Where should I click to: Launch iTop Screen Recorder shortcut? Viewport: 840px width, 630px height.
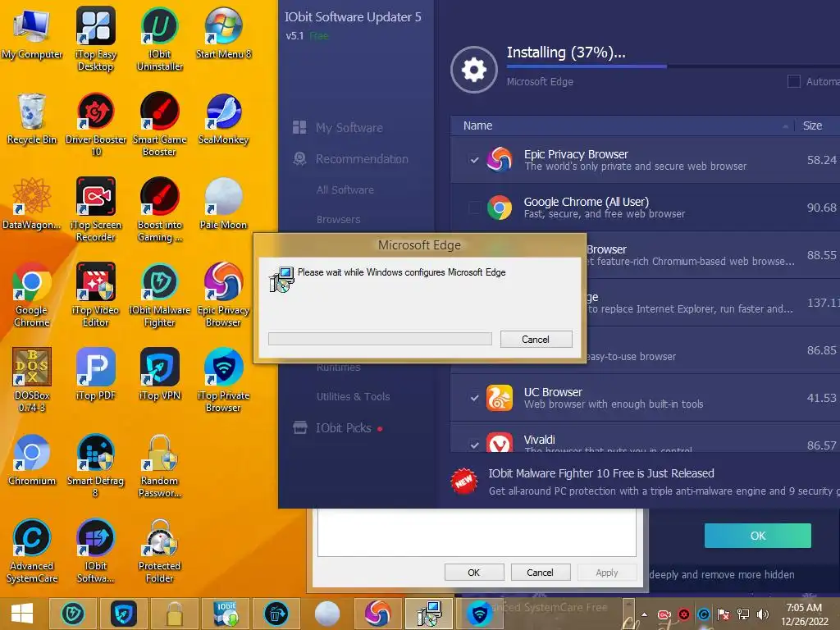pos(95,209)
